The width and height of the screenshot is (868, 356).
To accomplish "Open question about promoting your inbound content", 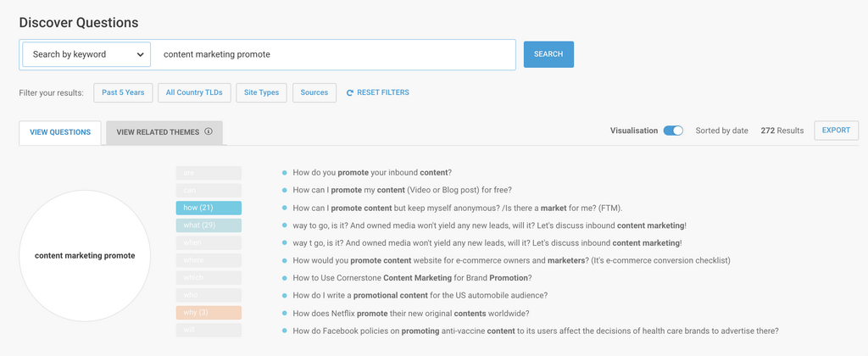I will point(371,172).
